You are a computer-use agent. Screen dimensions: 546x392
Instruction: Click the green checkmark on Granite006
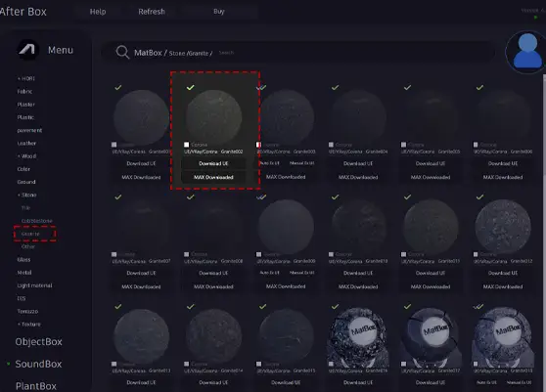(479, 87)
